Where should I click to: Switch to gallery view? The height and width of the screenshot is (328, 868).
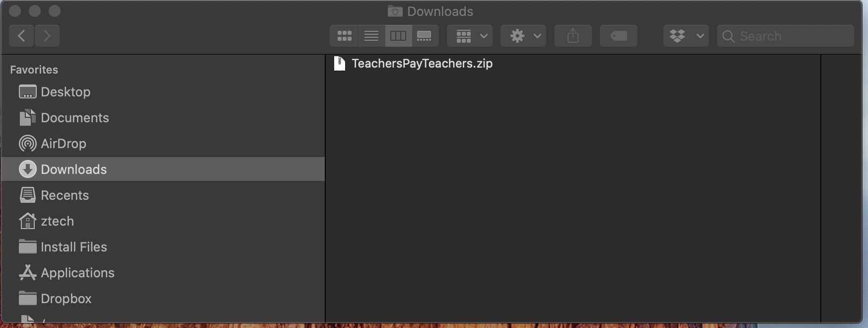(425, 36)
